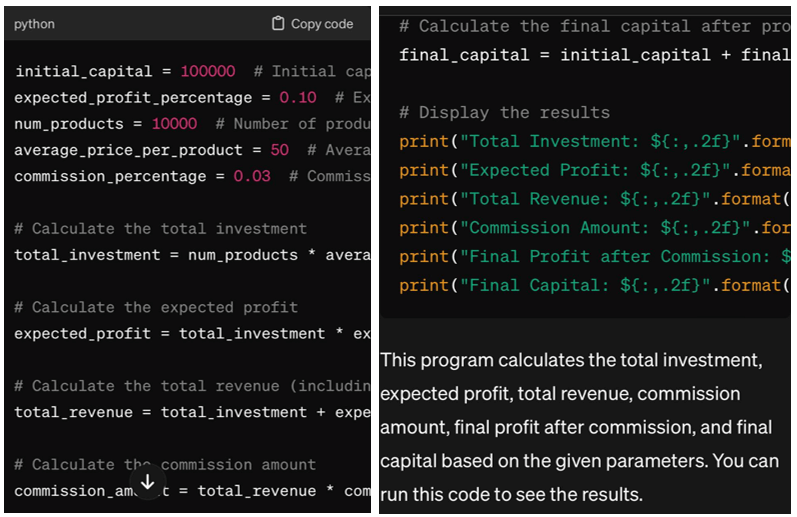Image resolution: width=797 pixels, height=517 pixels.
Task: Click the total_revenue assignment line
Action: click(x=190, y=412)
